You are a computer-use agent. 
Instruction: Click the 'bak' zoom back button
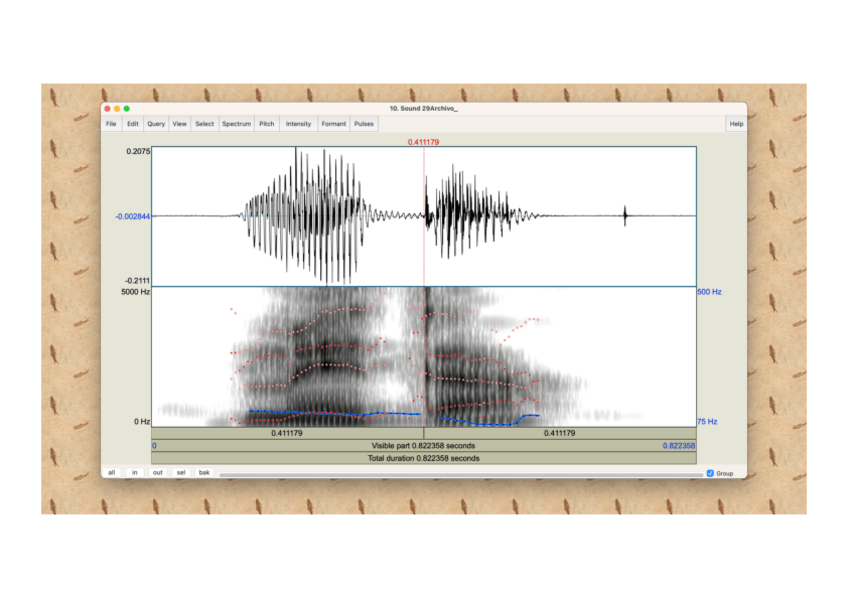[x=204, y=472]
